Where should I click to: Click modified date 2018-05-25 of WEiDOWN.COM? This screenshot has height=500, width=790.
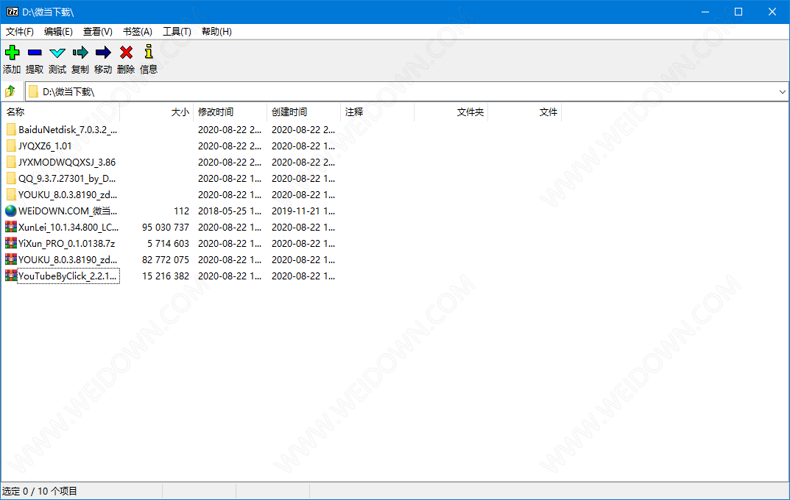coord(230,211)
